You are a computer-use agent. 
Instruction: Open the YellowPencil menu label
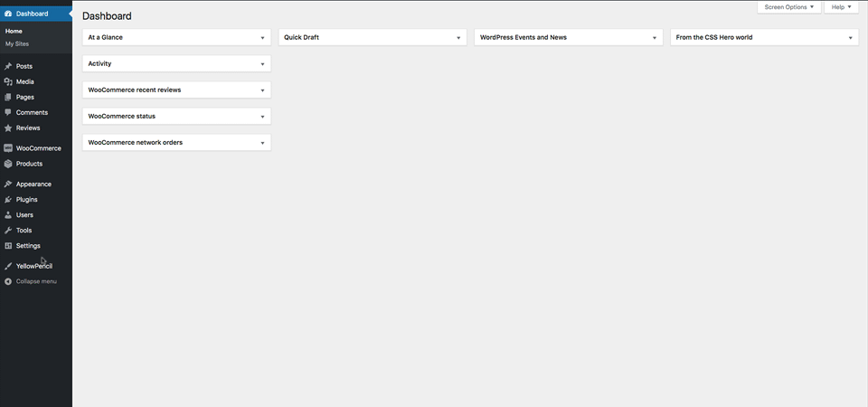(34, 266)
